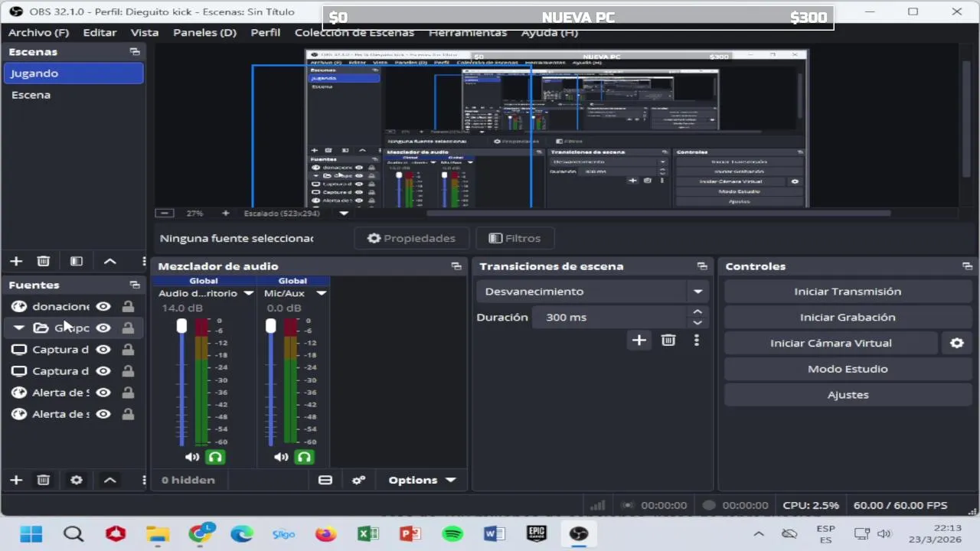Open virtual camera settings gear icon

(957, 343)
